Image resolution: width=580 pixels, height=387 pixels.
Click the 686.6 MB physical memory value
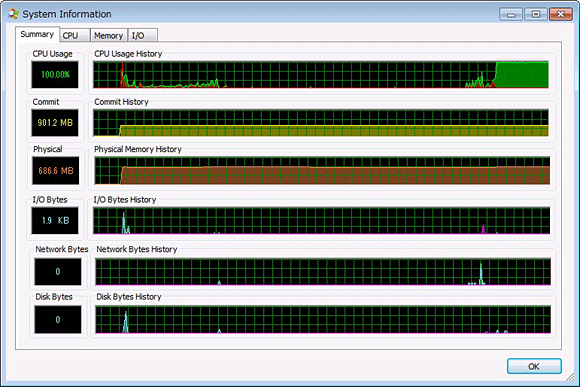click(55, 171)
